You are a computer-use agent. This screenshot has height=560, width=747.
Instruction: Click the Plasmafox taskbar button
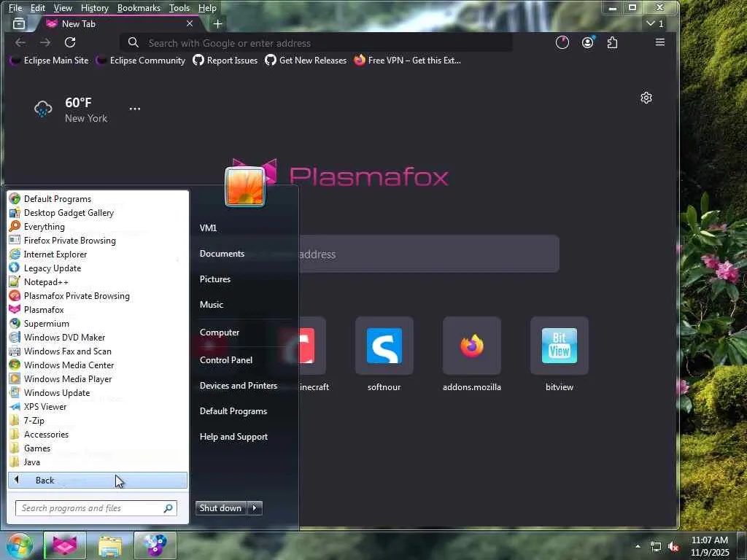point(65,545)
